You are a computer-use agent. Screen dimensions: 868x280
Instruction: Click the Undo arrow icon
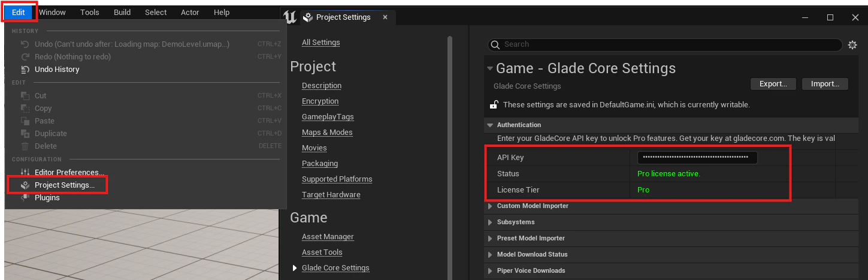coord(25,44)
